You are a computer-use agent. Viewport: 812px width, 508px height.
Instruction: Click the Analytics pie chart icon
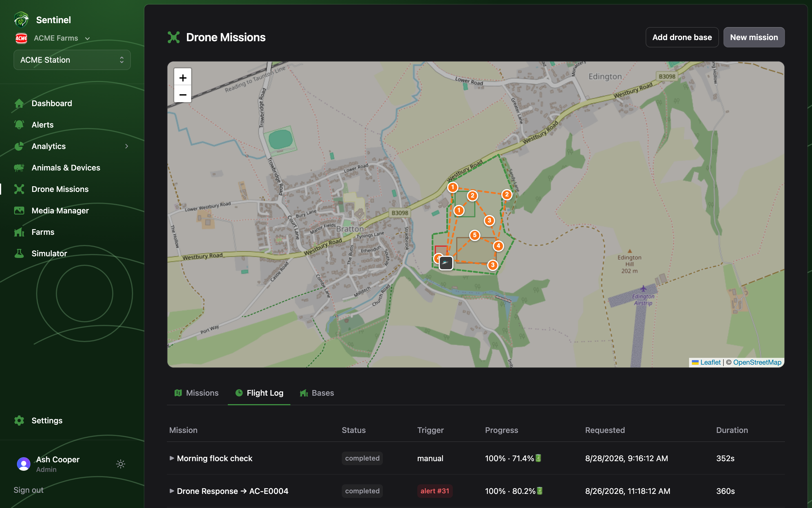(x=19, y=146)
